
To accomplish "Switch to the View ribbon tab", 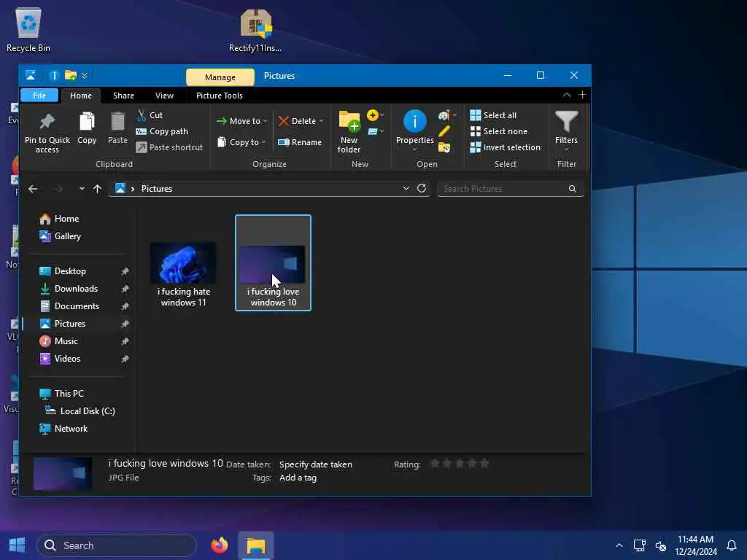I will click(164, 96).
